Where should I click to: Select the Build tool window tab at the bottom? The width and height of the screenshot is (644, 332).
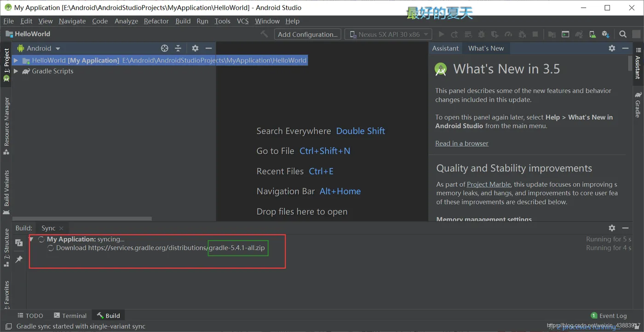coord(108,315)
